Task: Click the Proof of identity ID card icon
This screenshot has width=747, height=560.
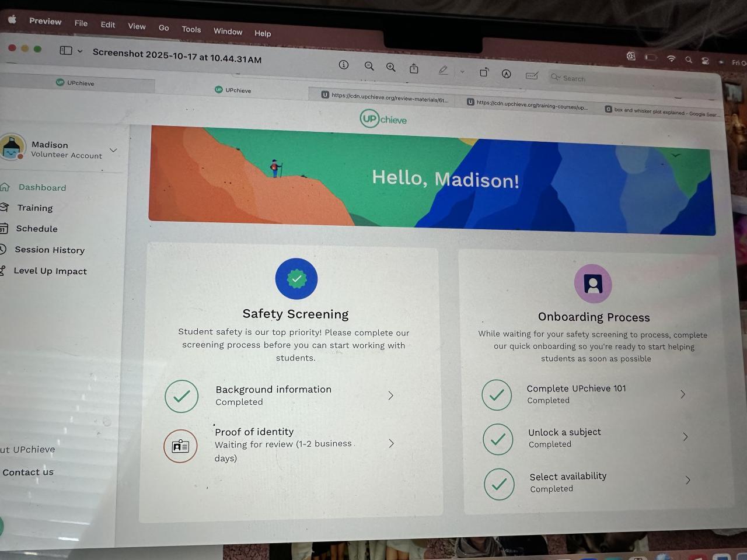Action: point(180,446)
